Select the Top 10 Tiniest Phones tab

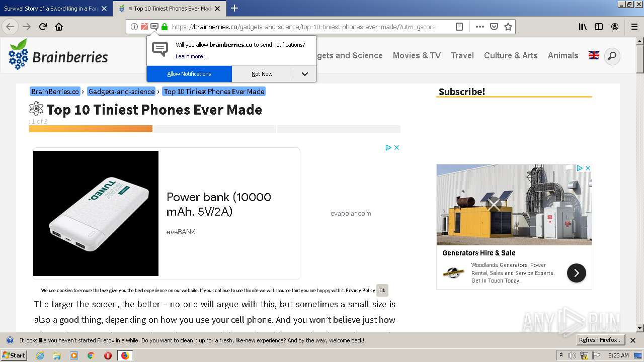click(170, 9)
